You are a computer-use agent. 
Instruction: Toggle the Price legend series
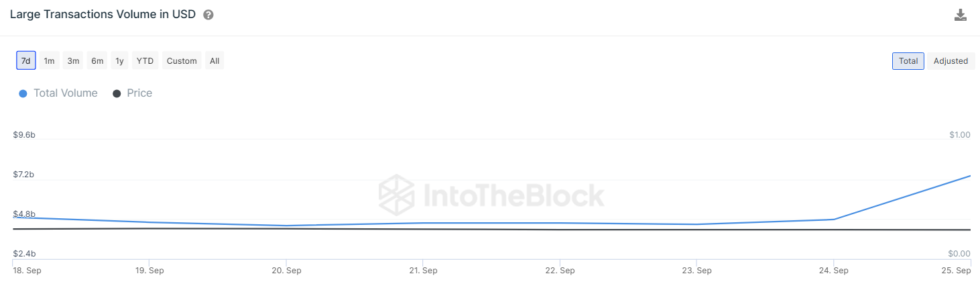(x=133, y=93)
